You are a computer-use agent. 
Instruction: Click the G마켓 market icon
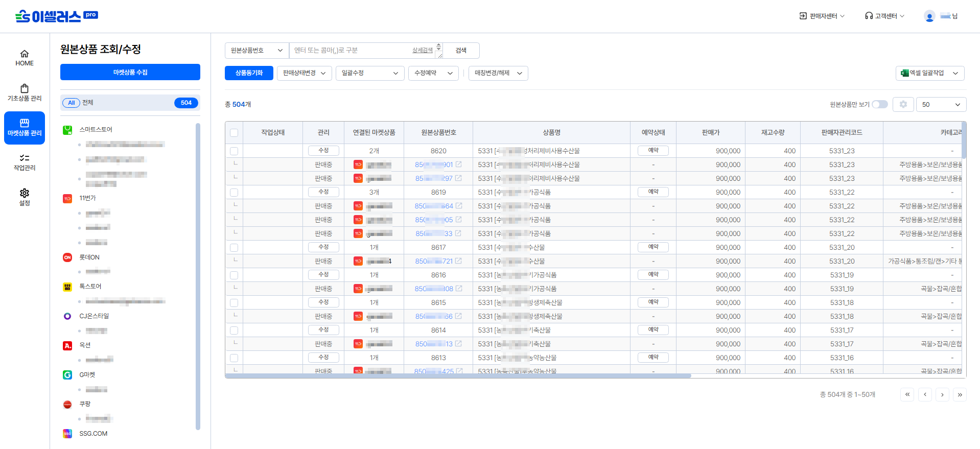click(x=67, y=375)
